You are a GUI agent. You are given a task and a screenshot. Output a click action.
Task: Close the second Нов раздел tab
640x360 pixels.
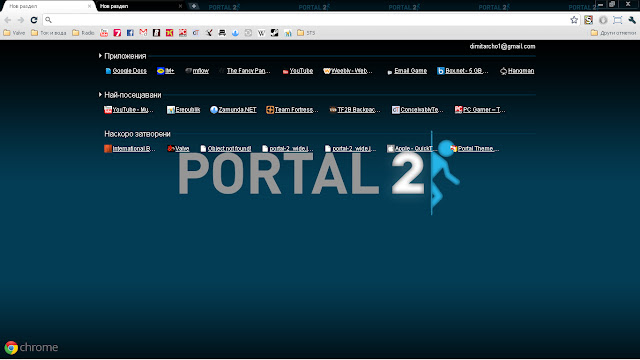point(180,6)
